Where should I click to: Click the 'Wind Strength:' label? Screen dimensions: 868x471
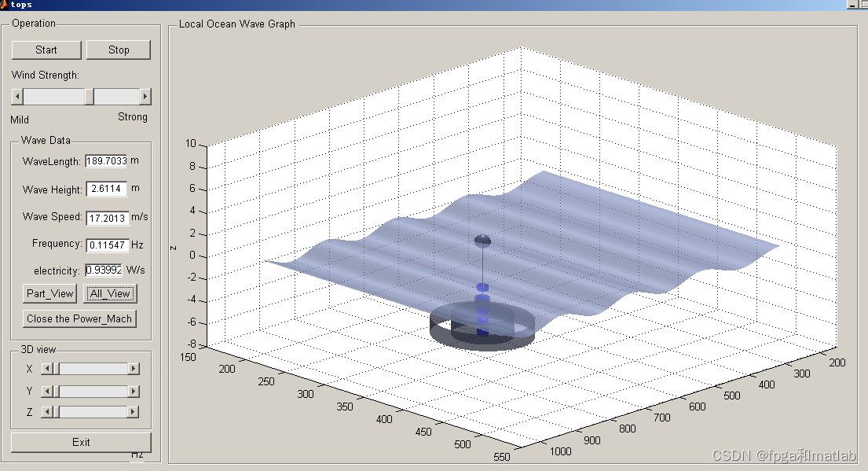(x=46, y=75)
